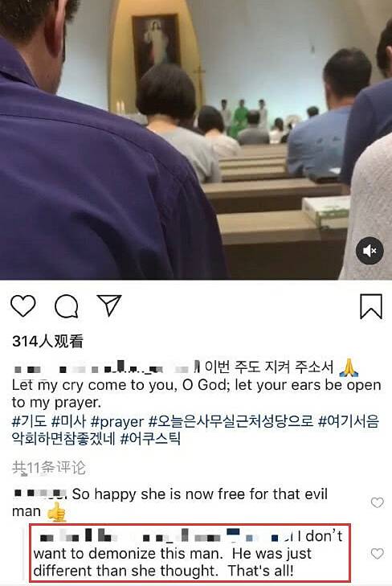Tap the thumbs up emoji in comment
Image resolution: width=392 pixels, height=586 pixels.
click(57, 511)
